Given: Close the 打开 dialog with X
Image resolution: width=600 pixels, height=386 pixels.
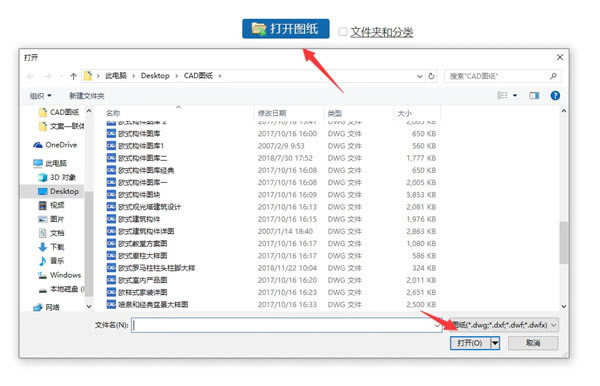Looking at the screenshot, I should click(x=560, y=57).
